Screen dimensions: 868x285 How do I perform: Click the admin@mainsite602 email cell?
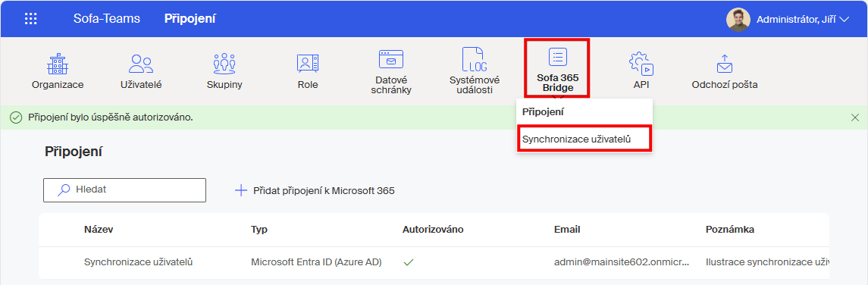622,262
